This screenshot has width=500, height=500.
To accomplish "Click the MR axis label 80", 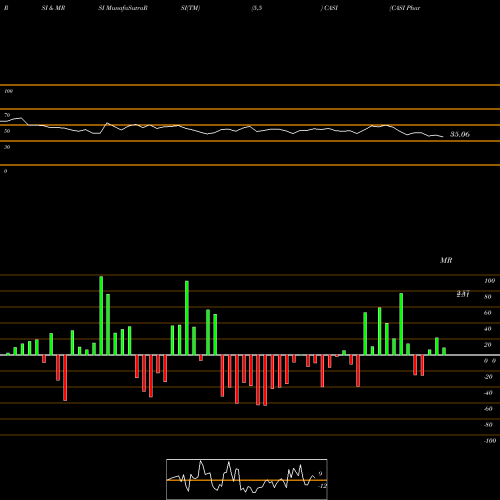I will click(488, 297).
